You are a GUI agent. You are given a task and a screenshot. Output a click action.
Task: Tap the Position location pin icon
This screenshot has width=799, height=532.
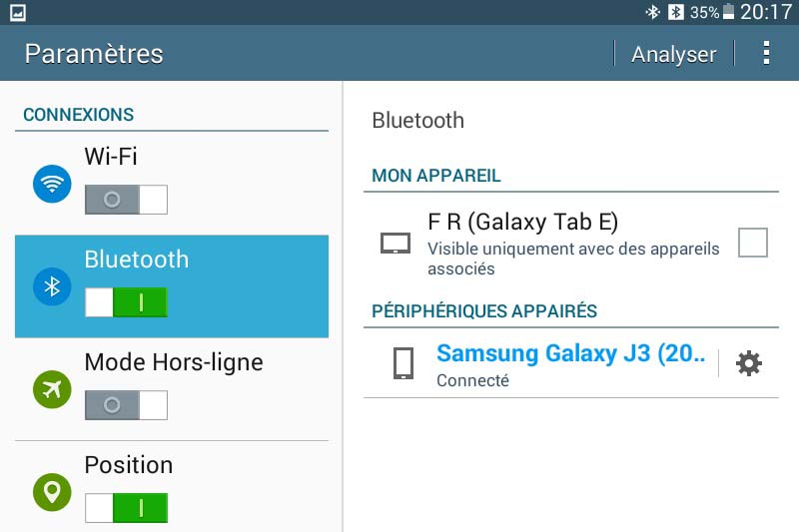click(52, 492)
